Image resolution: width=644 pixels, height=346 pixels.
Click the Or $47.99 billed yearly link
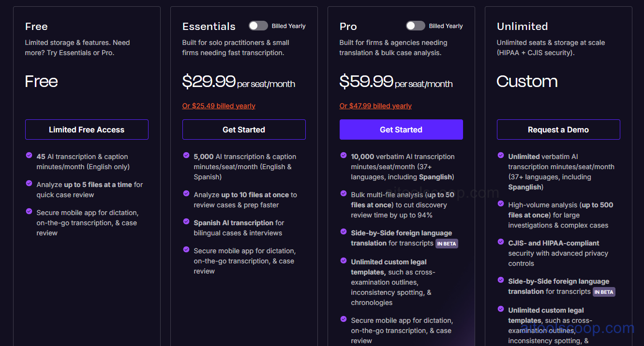click(x=375, y=105)
